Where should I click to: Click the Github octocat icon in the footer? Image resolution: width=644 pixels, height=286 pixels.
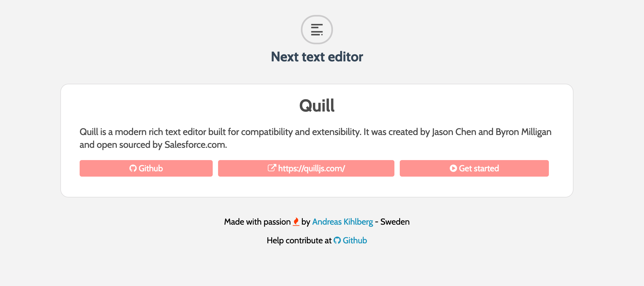(337, 240)
